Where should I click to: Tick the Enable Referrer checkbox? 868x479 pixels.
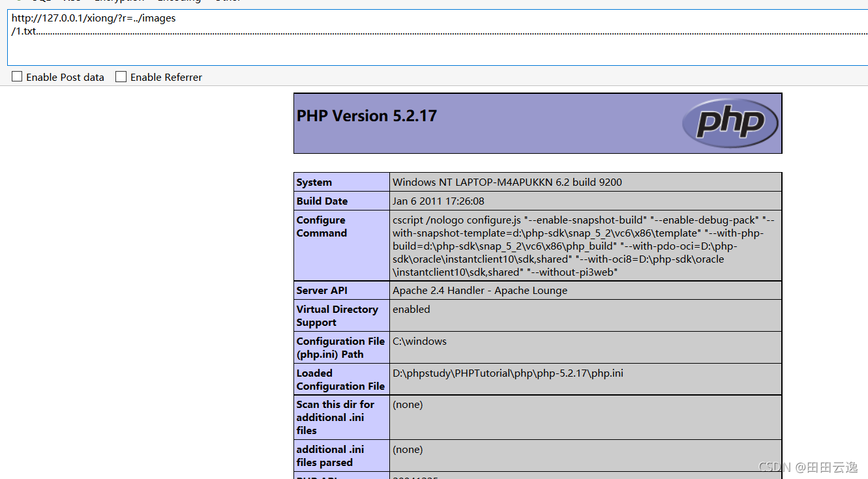(121, 77)
